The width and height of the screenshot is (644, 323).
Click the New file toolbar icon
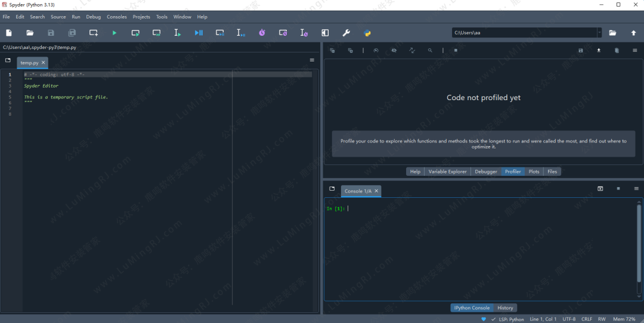(x=8, y=33)
